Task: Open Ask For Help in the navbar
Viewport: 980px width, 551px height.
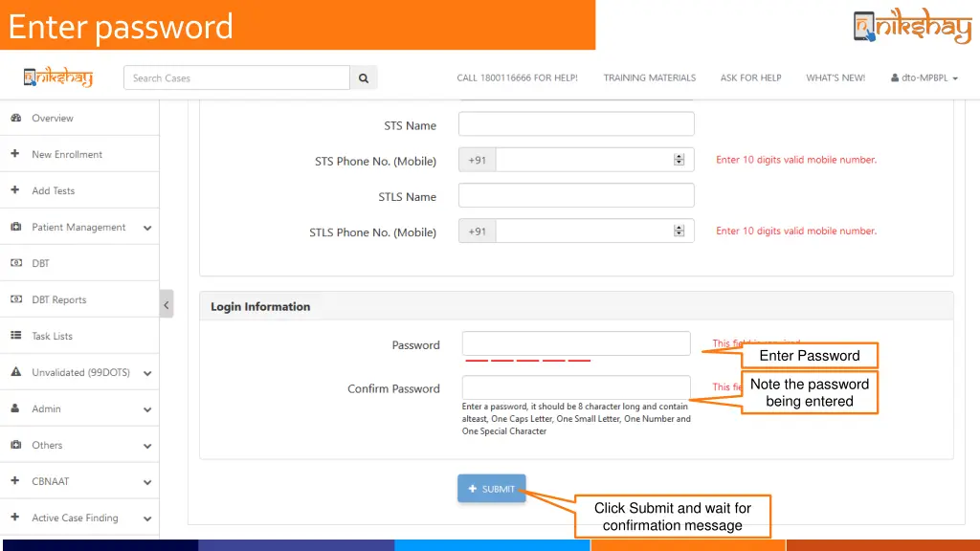Action: tap(750, 78)
